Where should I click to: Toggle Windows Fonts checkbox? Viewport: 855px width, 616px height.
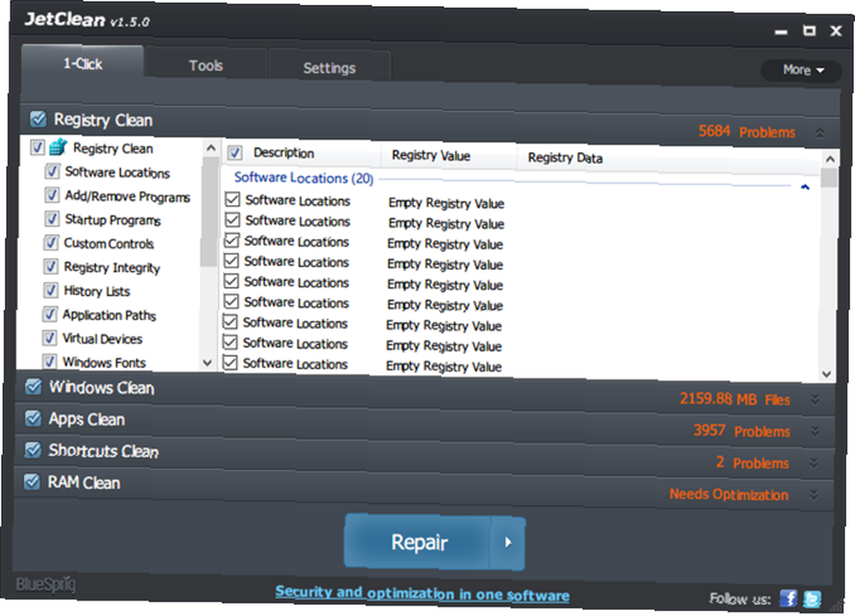click(x=49, y=361)
